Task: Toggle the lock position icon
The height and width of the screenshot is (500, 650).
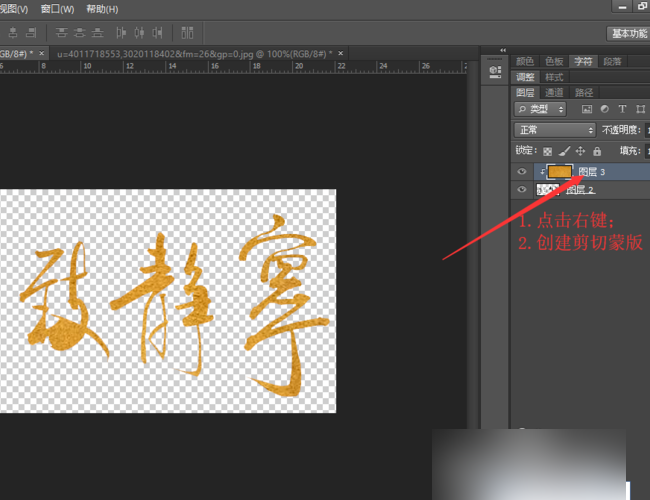Action: [580, 151]
